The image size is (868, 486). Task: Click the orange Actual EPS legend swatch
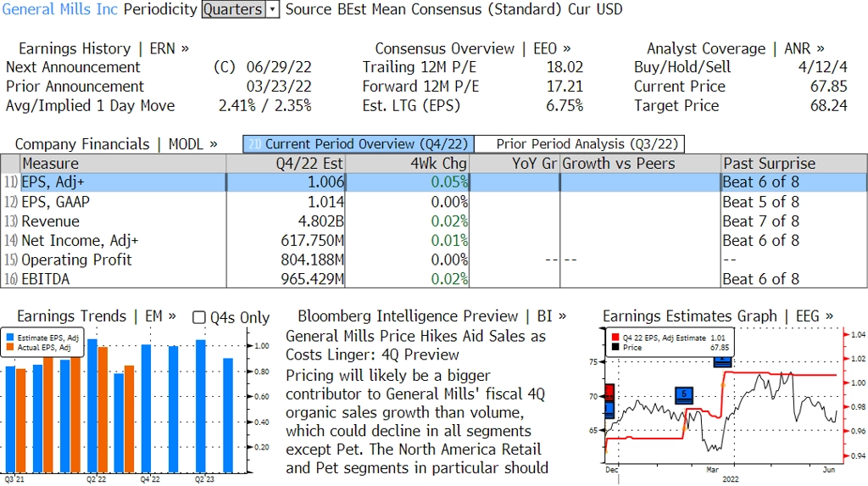10,348
